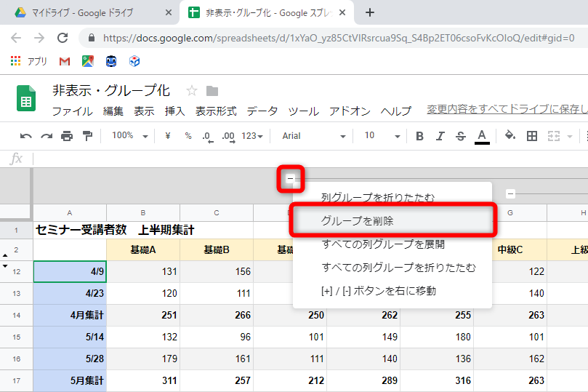Open Google Sheets home icon
The image size is (588, 392).
[26, 98]
